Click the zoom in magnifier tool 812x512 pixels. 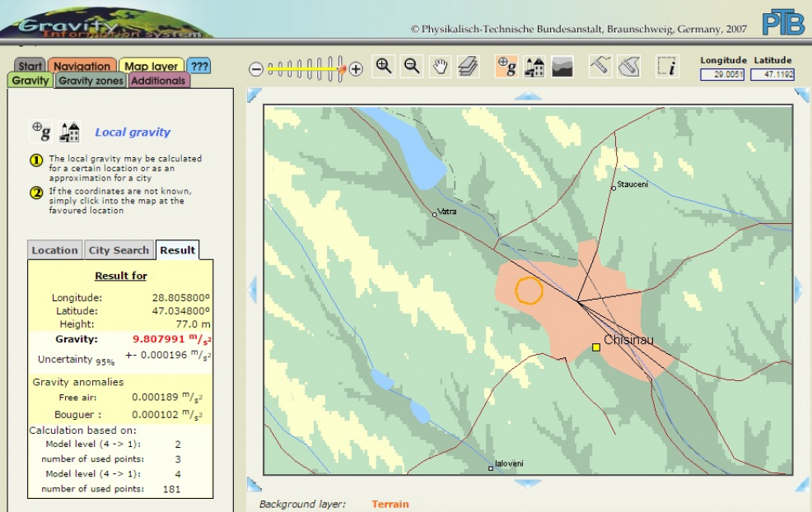pos(383,67)
